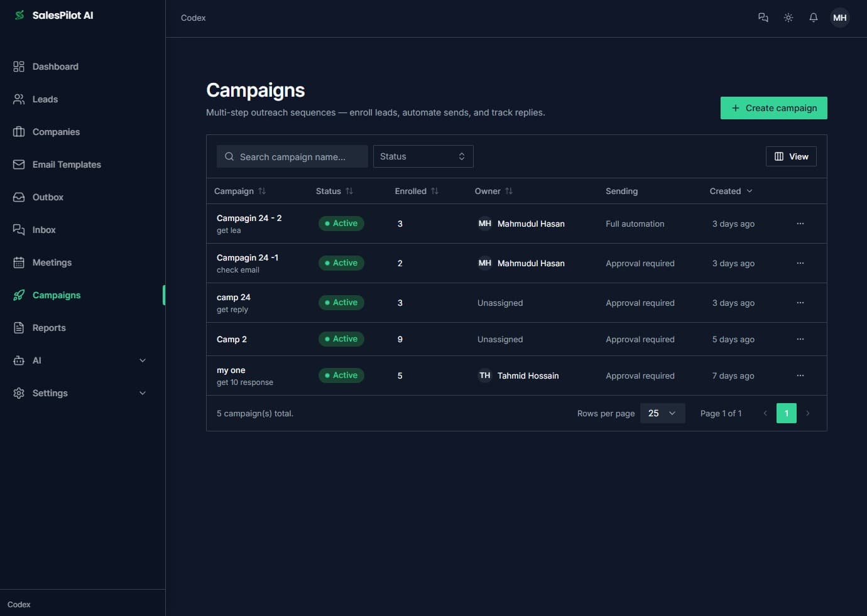Go to Leads in sidebar
This screenshot has height=616, width=867.
point(45,99)
